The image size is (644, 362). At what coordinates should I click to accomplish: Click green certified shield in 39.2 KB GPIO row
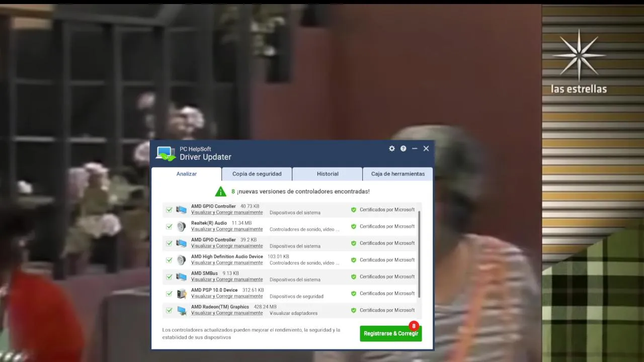click(354, 243)
